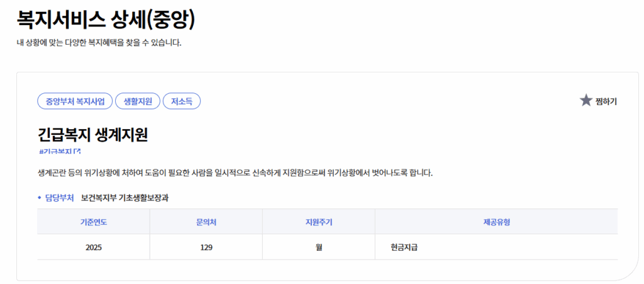
Task: Select the 저소득 category tag
Action: [182, 101]
